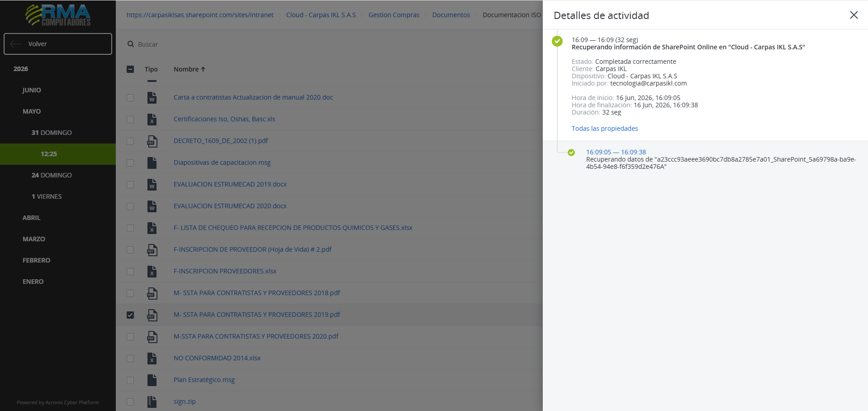Click Excel icon for F-INSCRIPCION PROVEEDORES.xlsx
This screenshot has height=411, width=868.
[152, 271]
